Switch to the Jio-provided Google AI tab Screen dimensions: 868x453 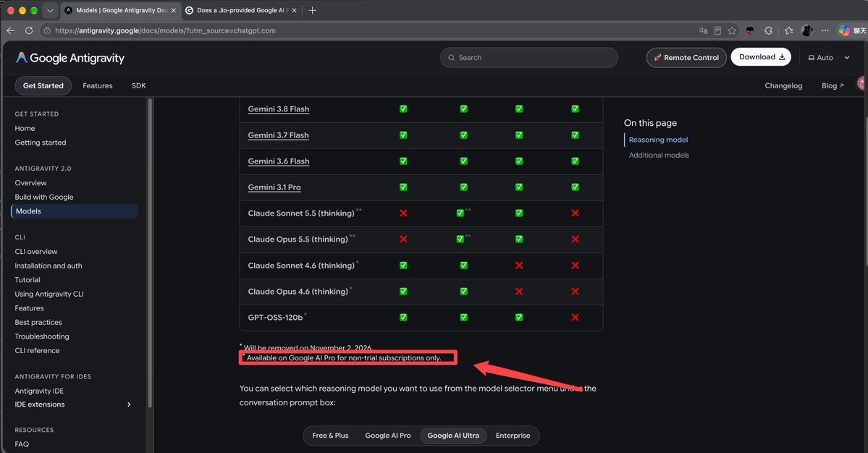pyautogui.click(x=240, y=10)
